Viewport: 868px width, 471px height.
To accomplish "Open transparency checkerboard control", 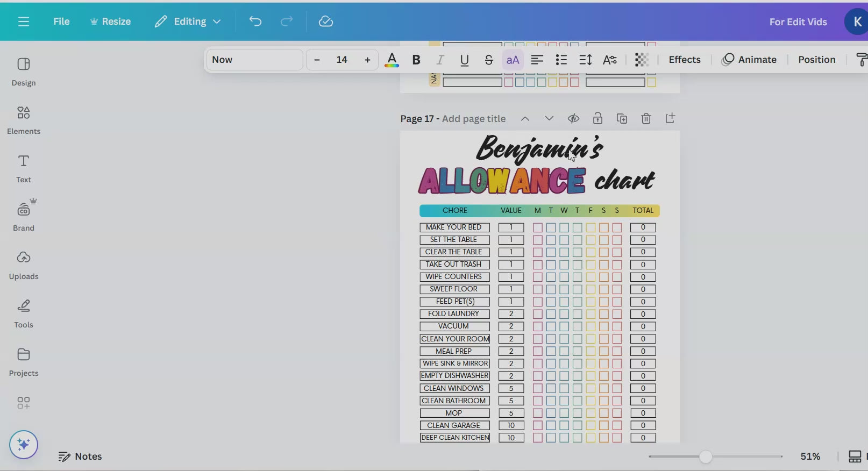I will 641,60.
